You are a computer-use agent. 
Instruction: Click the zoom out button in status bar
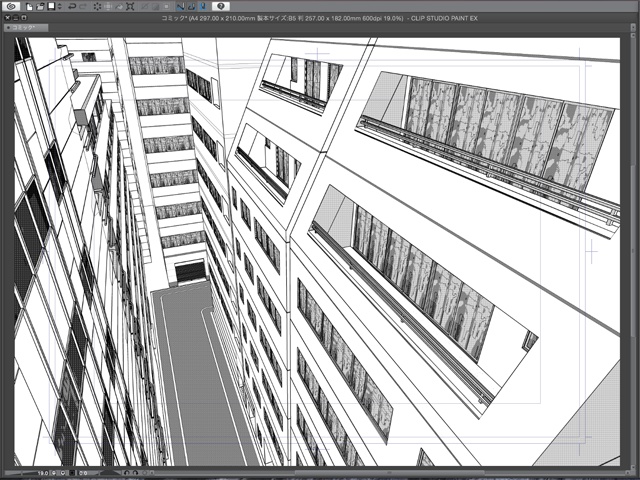pyautogui.click(x=54, y=473)
